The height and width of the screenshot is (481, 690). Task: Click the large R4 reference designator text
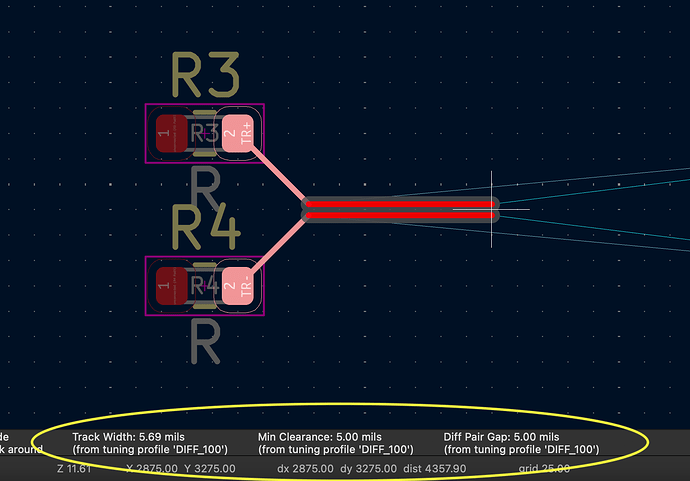pos(206,229)
